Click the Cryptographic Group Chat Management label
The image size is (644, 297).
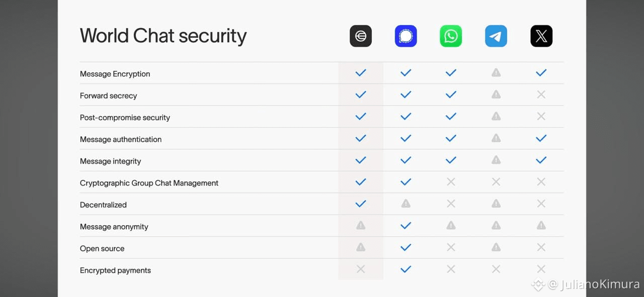[149, 183]
